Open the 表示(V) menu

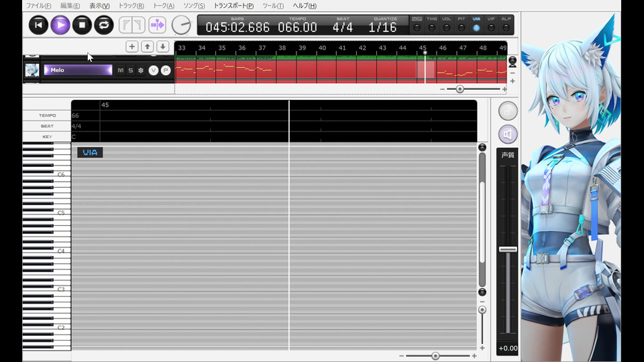pyautogui.click(x=99, y=6)
